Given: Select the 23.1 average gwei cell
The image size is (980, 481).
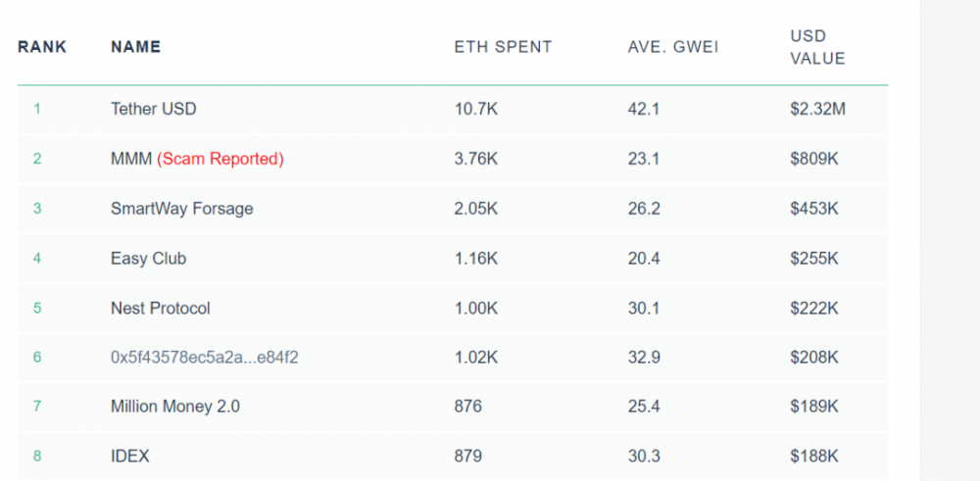Looking at the screenshot, I should point(643,159).
